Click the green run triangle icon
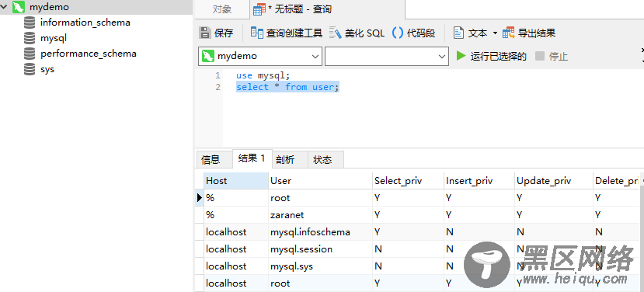This screenshot has width=644, height=292. click(x=461, y=56)
